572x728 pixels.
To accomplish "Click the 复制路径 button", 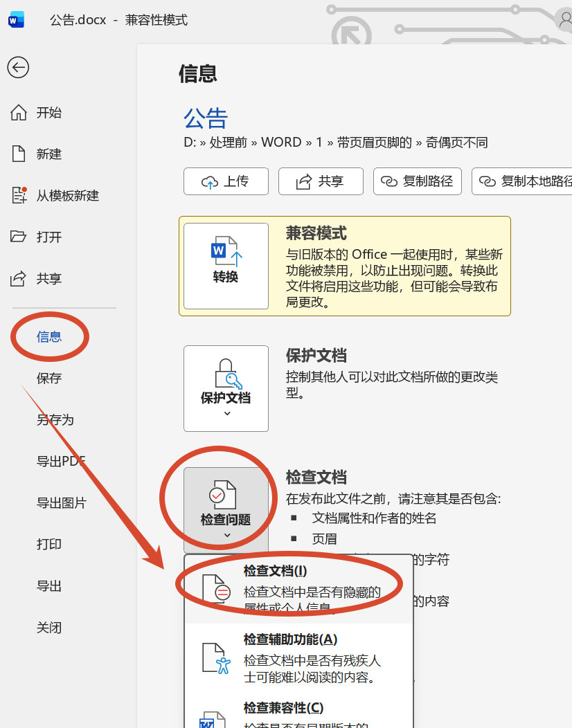I will [x=418, y=181].
